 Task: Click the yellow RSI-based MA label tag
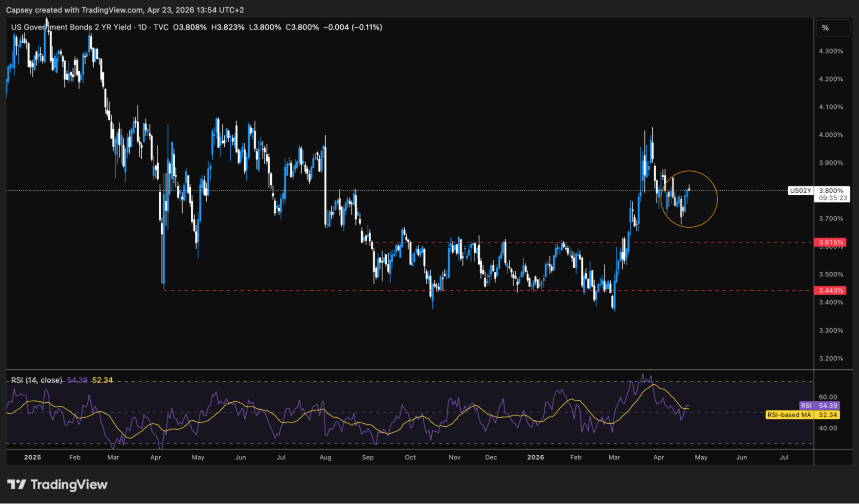[789, 415]
